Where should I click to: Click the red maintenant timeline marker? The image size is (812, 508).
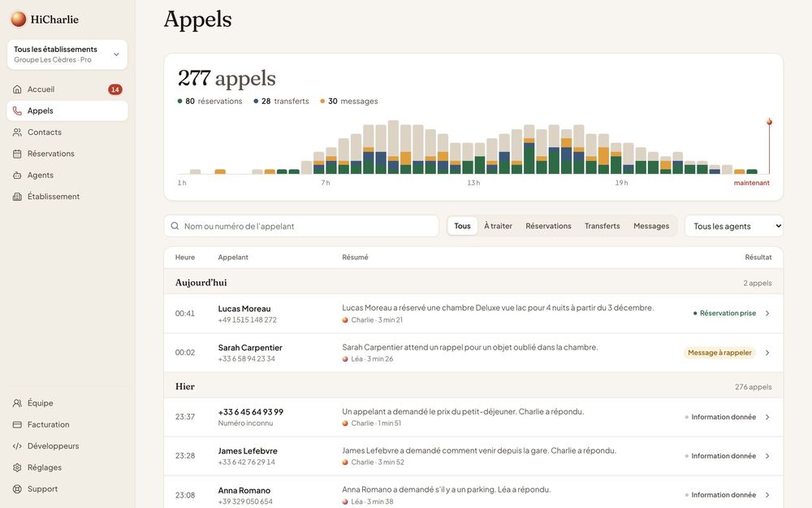(770, 122)
